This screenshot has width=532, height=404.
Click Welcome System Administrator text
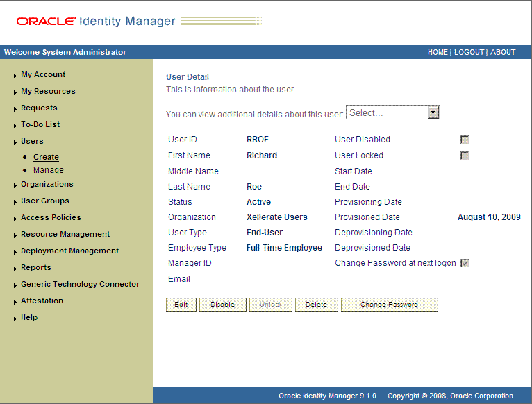pyautogui.click(x=65, y=52)
